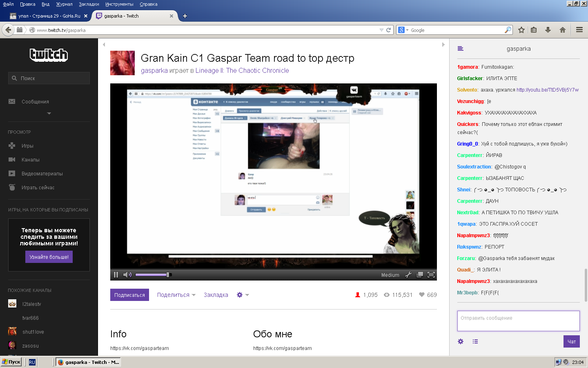Collapse the chat panel header icon
The height and width of the screenshot is (368, 588).
(461, 49)
